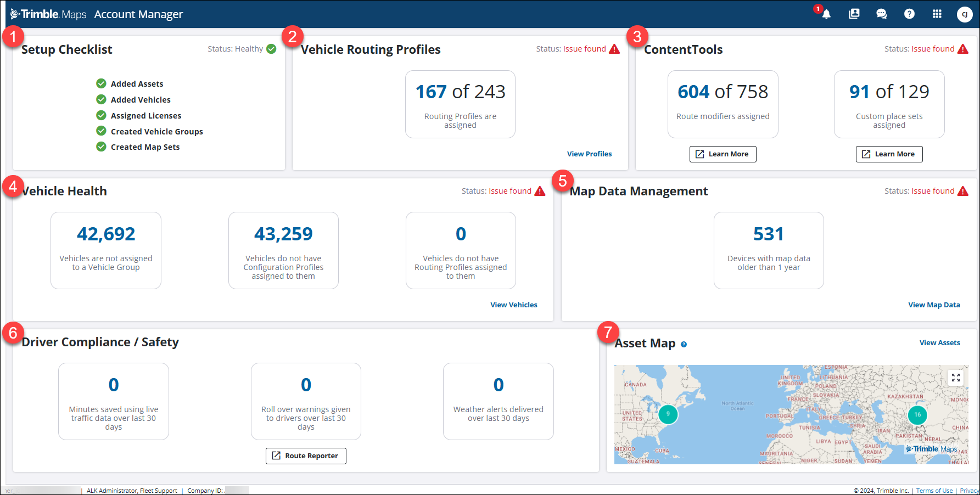Click the help question mark in header

(909, 14)
